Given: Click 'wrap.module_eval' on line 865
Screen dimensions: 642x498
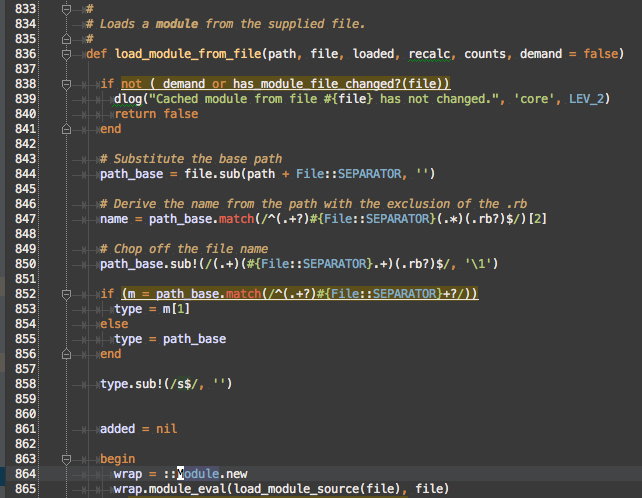Looking at the screenshot, I should coord(170,489).
